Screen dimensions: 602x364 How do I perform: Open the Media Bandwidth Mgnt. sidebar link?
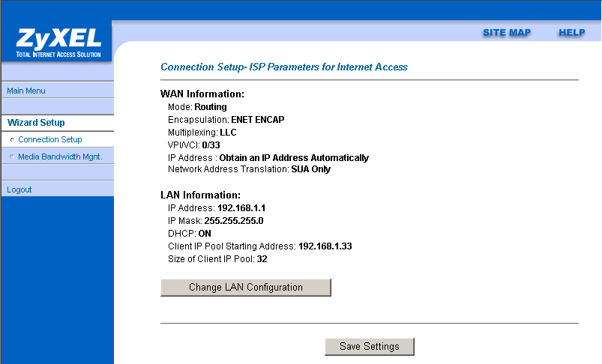(x=60, y=157)
